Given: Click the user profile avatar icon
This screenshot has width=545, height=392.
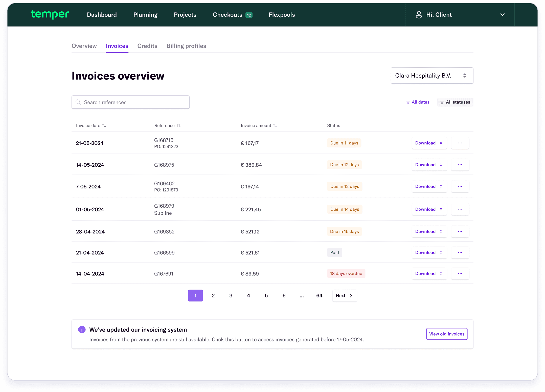Looking at the screenshot, I should [419, 15].
